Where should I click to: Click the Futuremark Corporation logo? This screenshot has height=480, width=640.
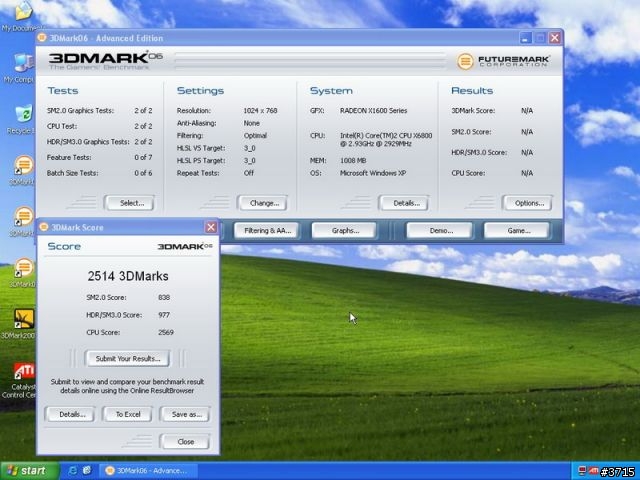503,61
